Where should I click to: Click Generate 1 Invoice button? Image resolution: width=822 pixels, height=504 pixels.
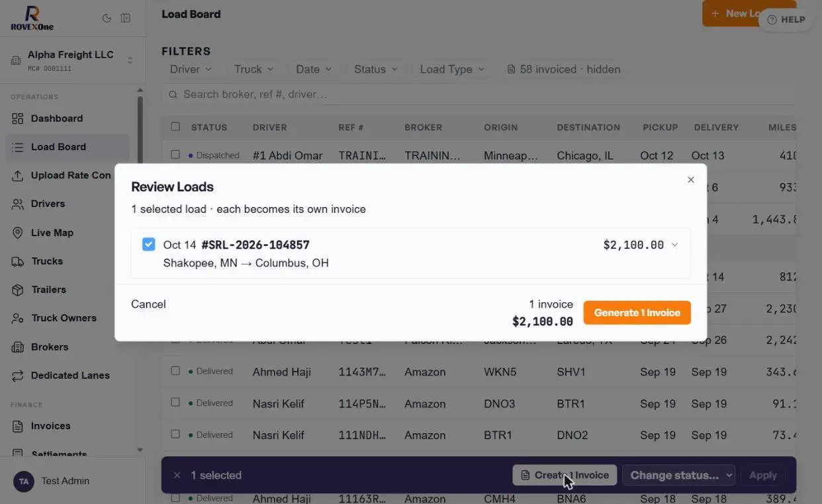637,313
